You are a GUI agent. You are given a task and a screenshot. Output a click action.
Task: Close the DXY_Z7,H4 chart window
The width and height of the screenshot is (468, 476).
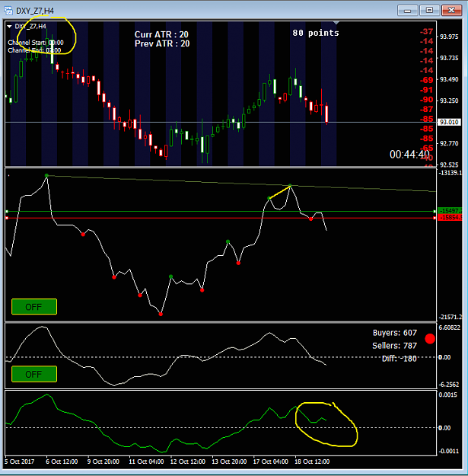click(451, 11)
